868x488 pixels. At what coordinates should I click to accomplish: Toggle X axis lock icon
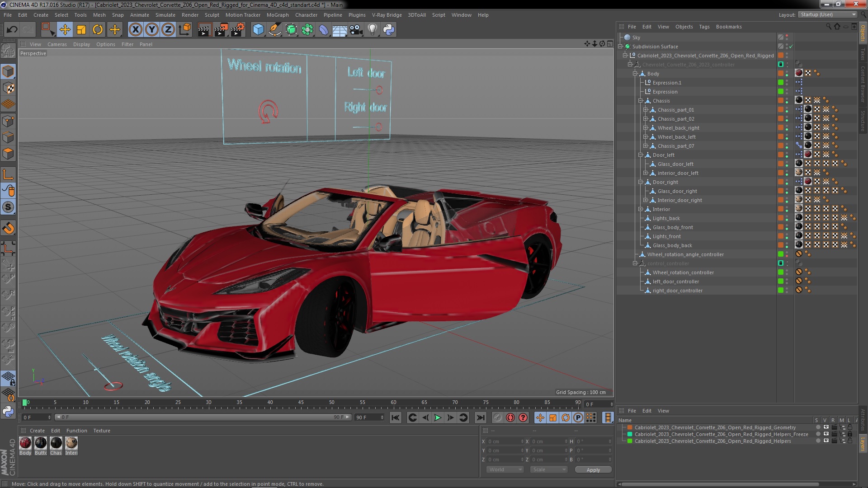coord(135,30)
